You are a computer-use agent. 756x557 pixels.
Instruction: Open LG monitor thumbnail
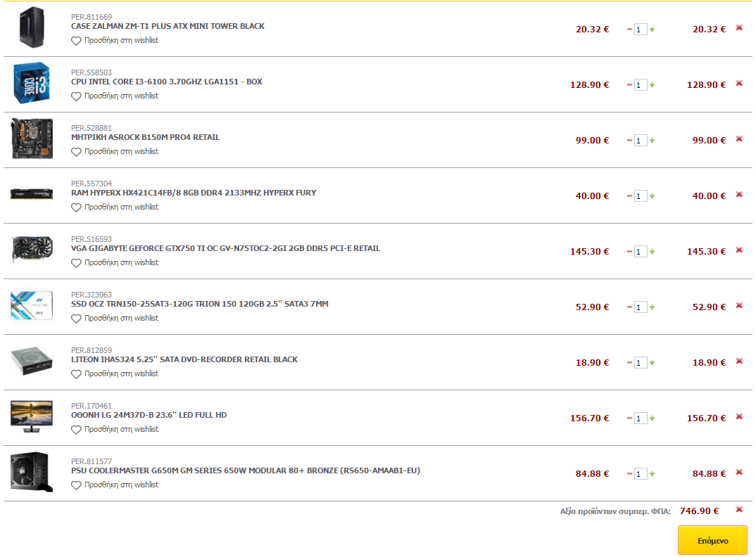tap(32, 416)
